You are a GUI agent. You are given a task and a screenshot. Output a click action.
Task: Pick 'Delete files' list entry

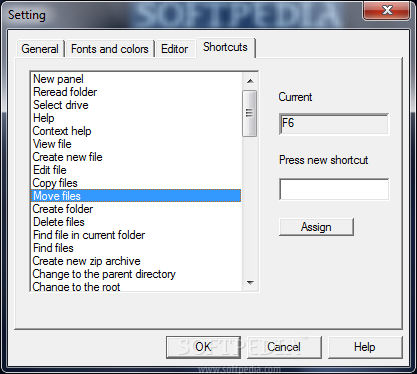(x=136, y=222)
